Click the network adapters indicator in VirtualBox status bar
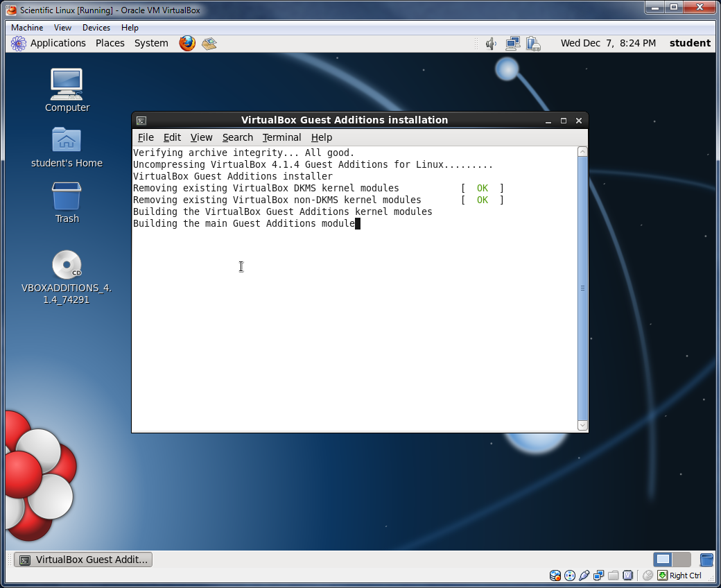Viewport: 721px width, 588px height. point(599,575)
